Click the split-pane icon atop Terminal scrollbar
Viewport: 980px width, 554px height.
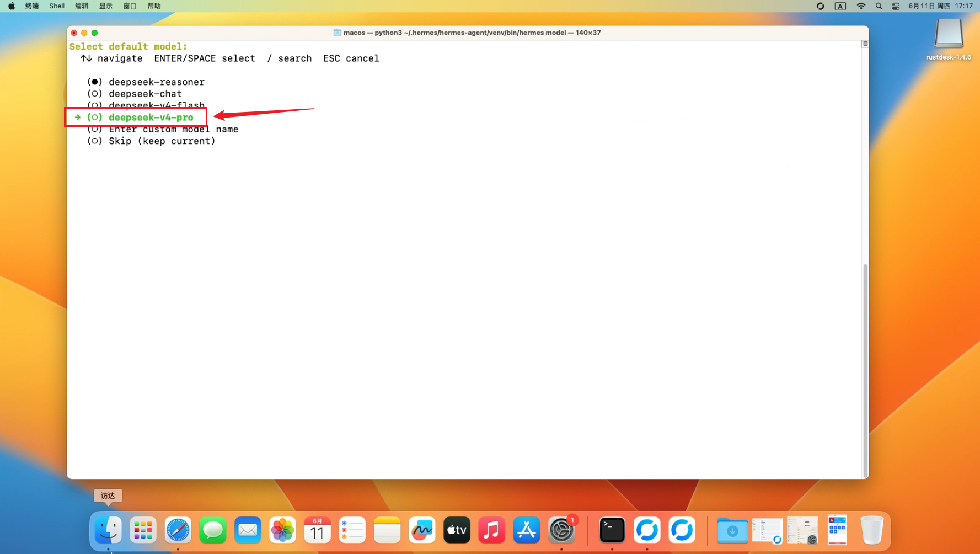(865, 44)
